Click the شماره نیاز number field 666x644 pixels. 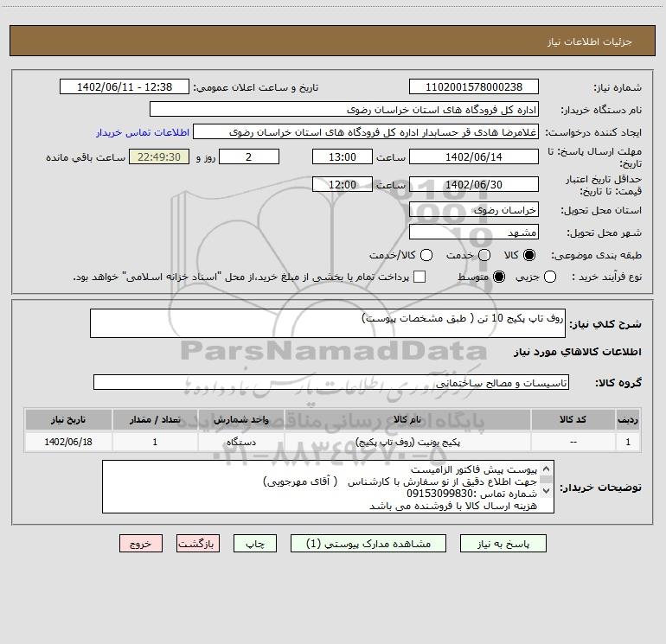[474, 86]
